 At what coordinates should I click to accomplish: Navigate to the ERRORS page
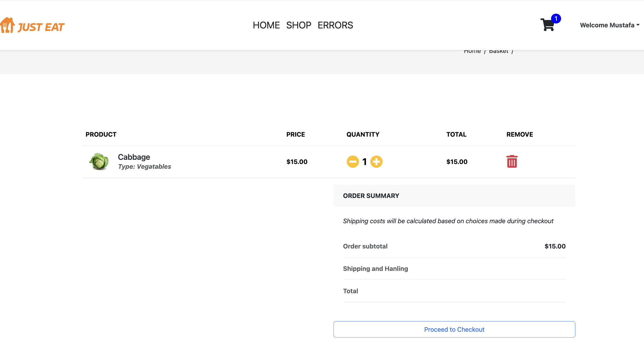(335, 25)
